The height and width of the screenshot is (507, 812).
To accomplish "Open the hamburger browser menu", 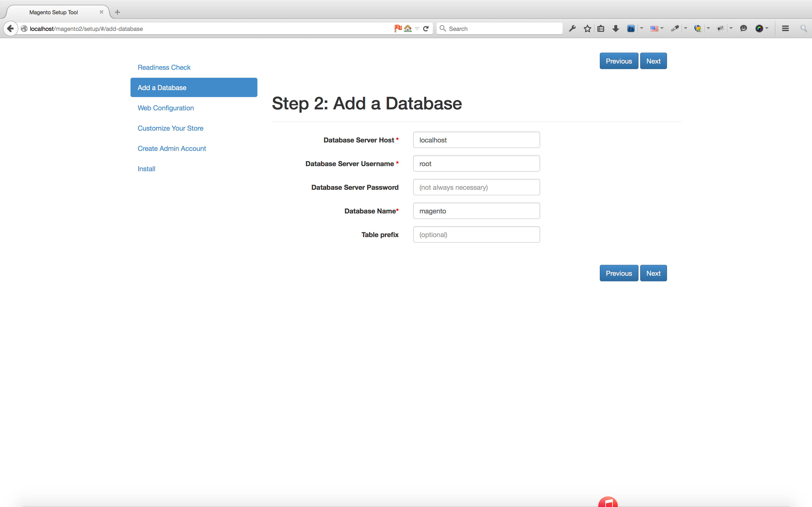I will coord(785,28).
